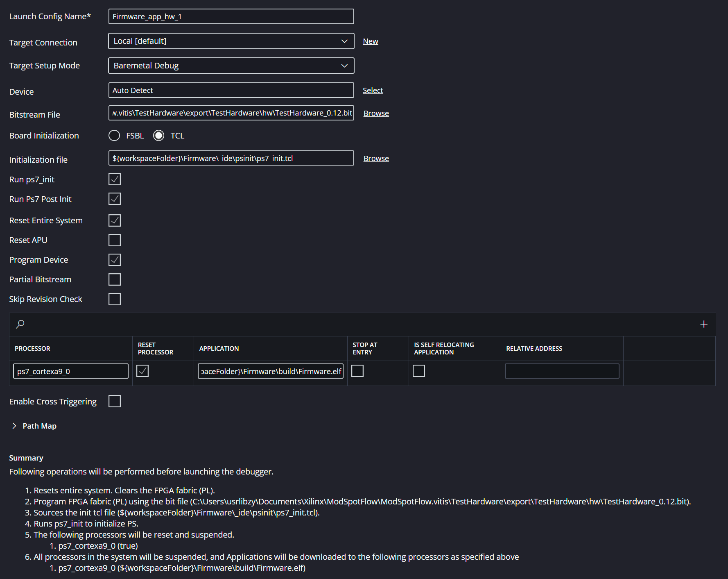The height and width of the screenshot is (579, 728).
Task: Enable the Reset APU checkbox
Action: (x=115, y=240)
